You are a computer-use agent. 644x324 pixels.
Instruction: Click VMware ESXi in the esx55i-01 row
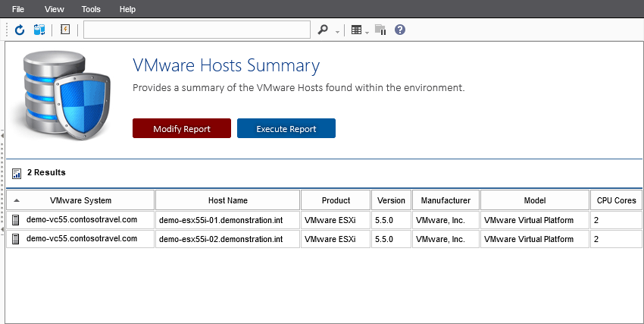(x=330, y=220)
